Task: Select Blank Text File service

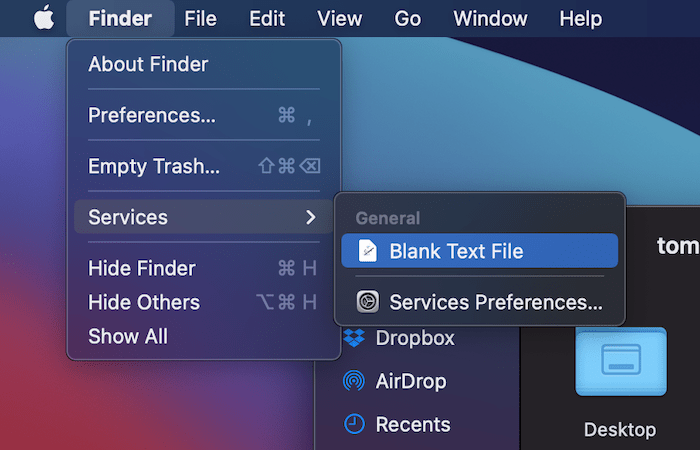Action: point(479,251)
